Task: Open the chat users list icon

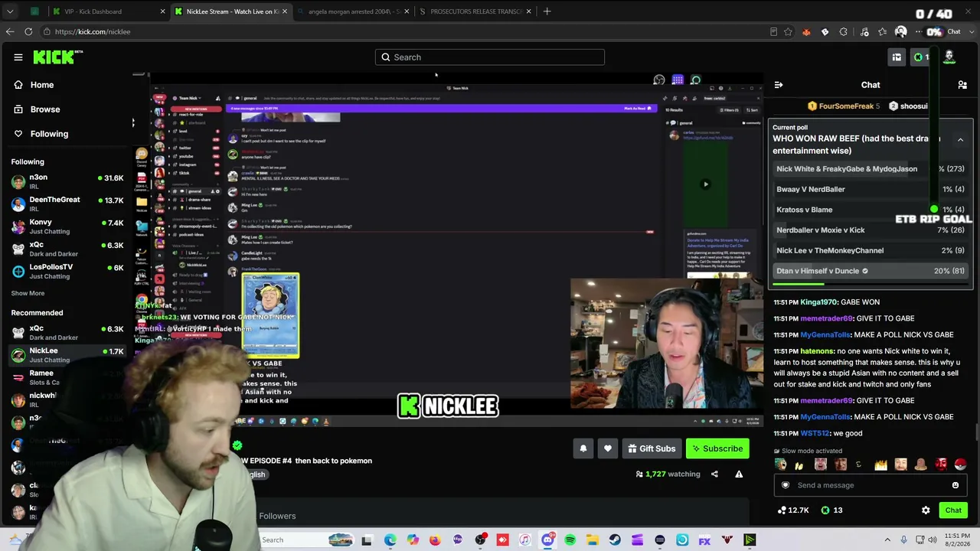Action: (x=962, y=85)
